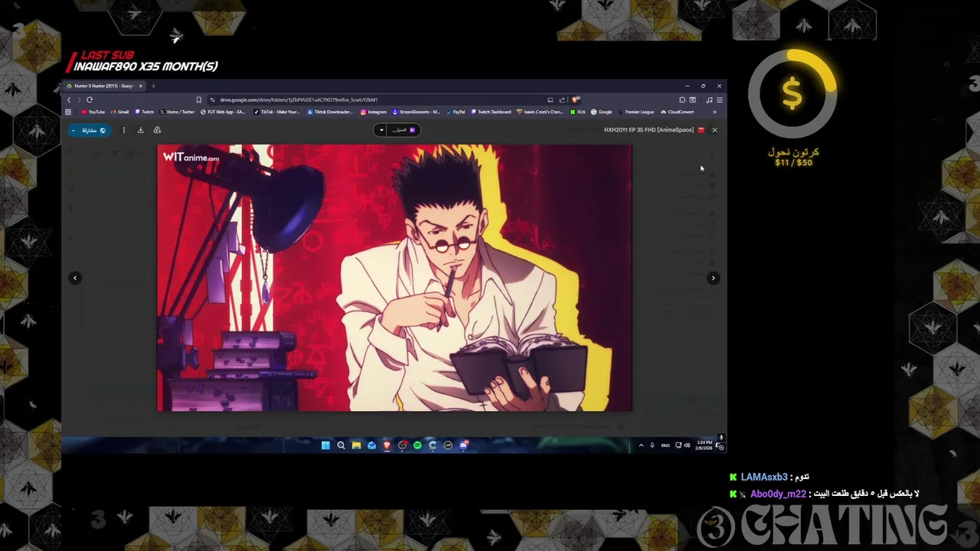
Task: Open the Google bookmark
Action: (x=602, y=112)
